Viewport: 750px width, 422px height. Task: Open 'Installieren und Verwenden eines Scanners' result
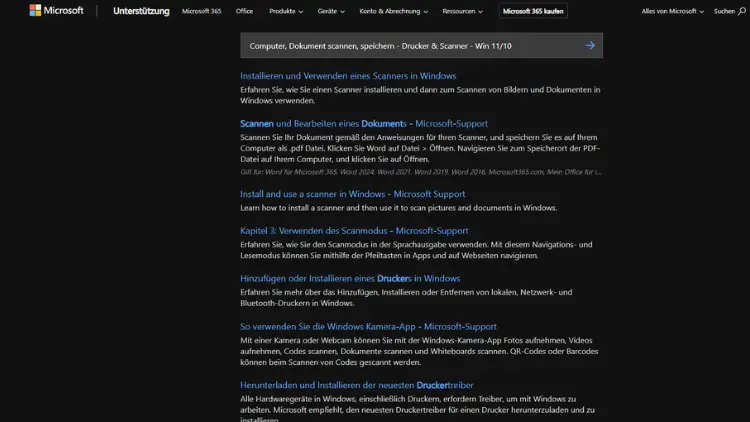click(348, 76)
